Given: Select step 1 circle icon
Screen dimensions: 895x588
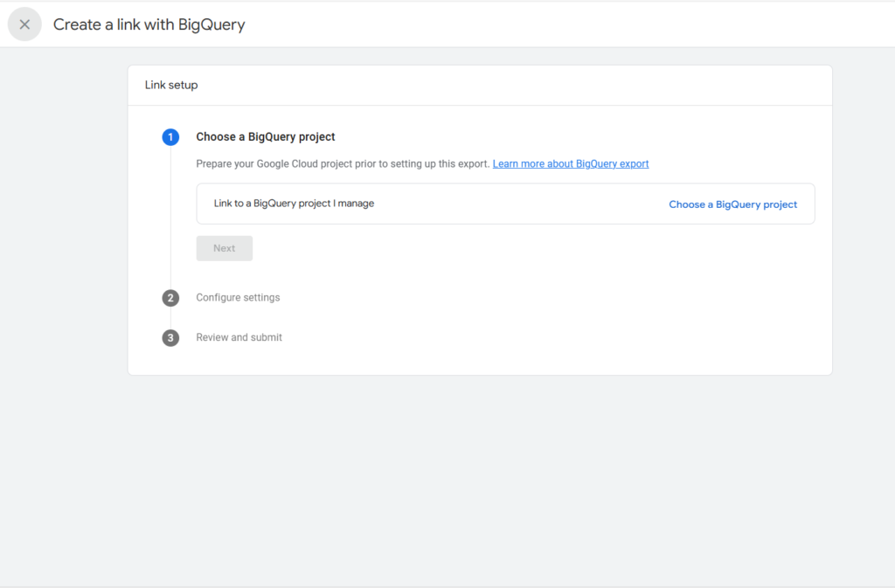Looking at the screenshot, I should (x=170, y=137).
